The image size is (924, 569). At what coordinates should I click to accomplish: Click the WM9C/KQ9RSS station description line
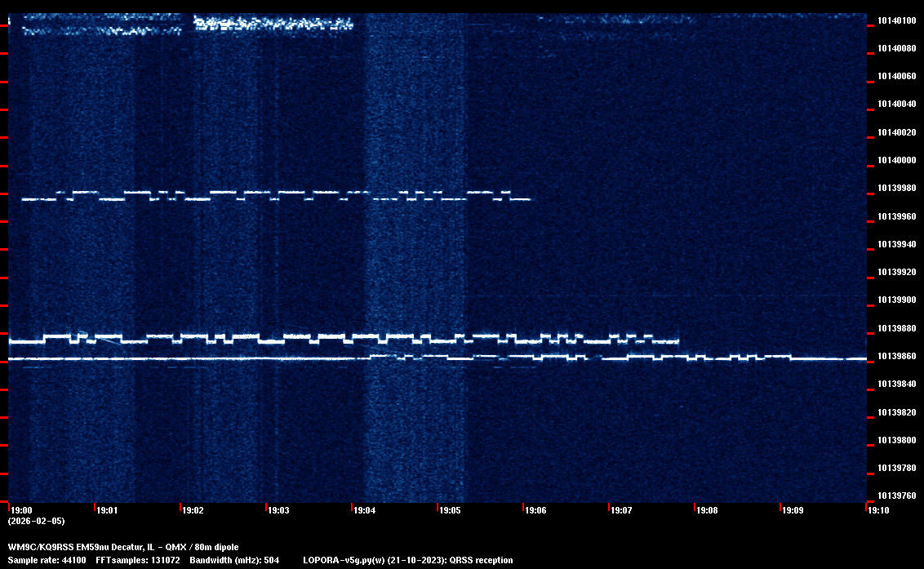(123, 547)
